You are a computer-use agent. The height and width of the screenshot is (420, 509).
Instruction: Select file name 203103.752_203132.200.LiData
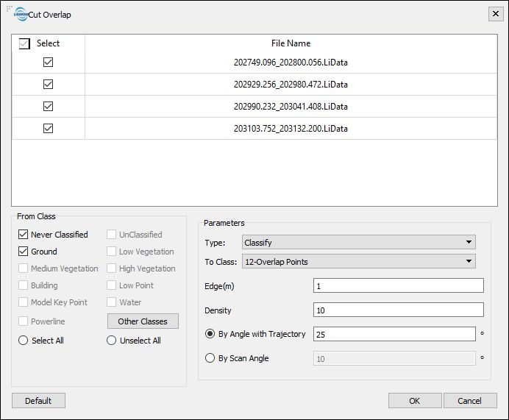click(x=291, y=128)
